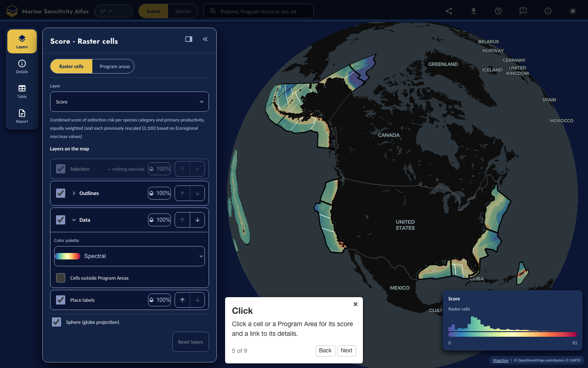Click the Reset layers button
The width and height of the screenshot is (588, 368).
pyautogui.click(x=191, y=342)
